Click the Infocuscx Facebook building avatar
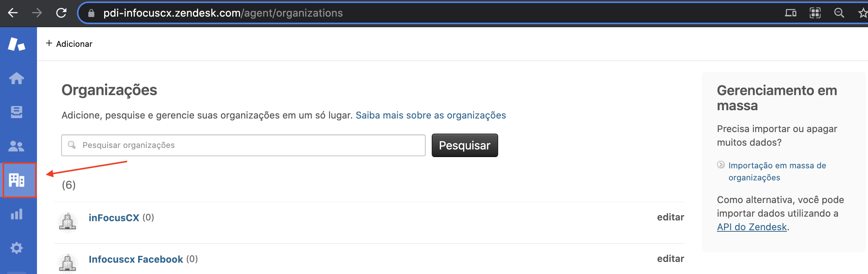Image resolution: width=868 pixels, height=274 pixels. click(x=68, y=263)
